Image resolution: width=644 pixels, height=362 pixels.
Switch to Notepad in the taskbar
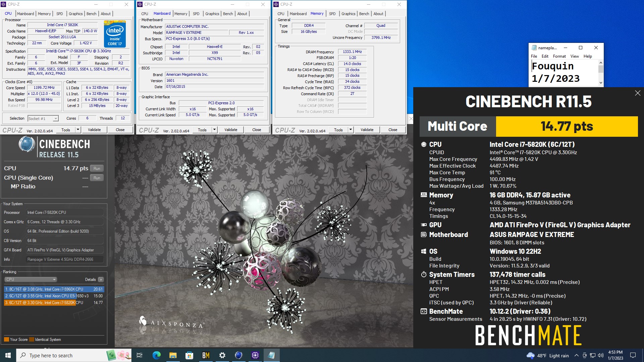[271, 355]
